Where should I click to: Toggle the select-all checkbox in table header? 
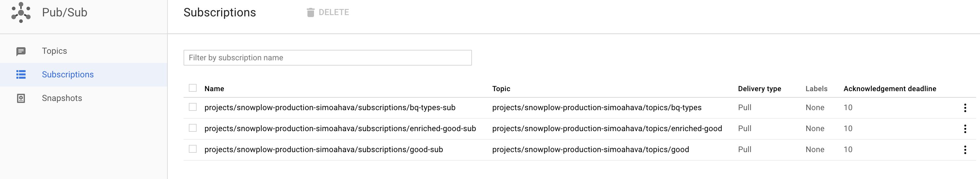click(193, 88)
